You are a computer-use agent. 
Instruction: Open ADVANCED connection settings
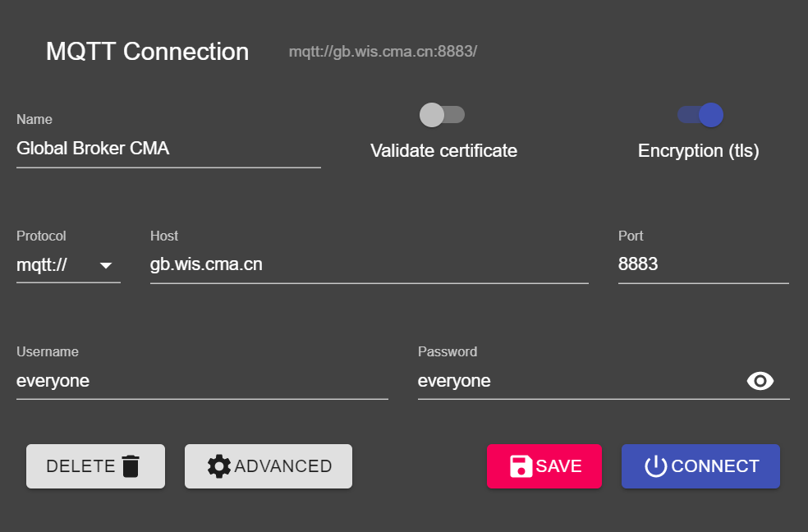[x=268, y=465]
